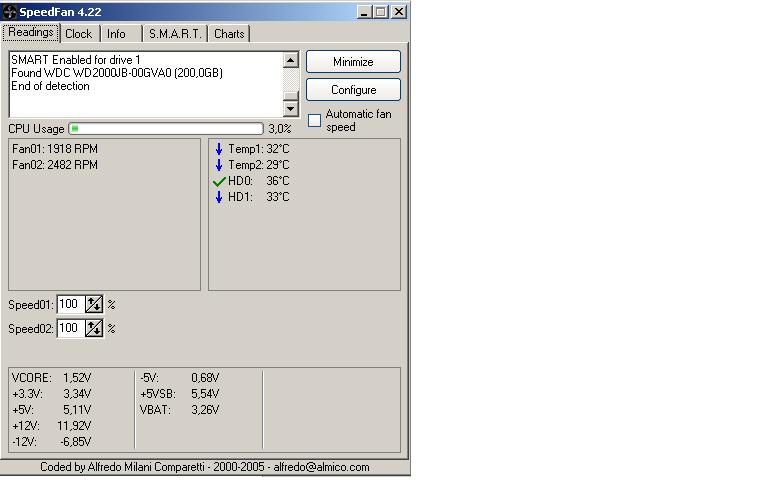Click the 'Found WDC WD2000JB-00GVA0' log line

pos(117,73)
